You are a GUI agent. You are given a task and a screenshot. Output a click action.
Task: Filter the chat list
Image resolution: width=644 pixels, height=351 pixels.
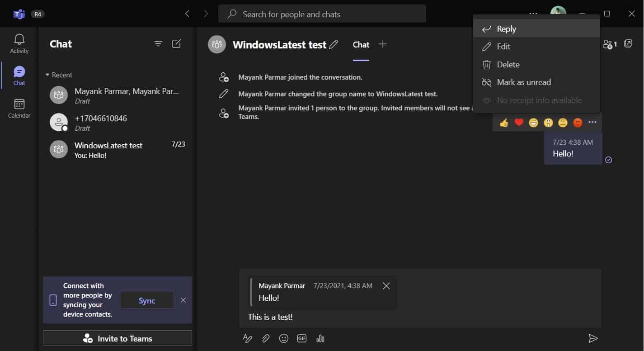[x=158, y=44]
